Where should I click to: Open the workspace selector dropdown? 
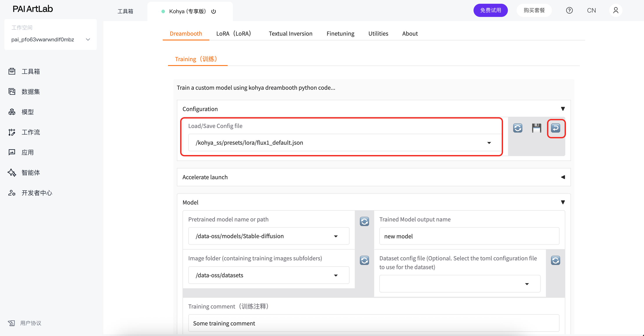point(88,40)
